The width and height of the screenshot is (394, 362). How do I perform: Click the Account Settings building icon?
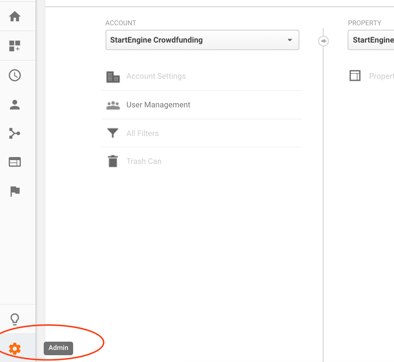click(x=113, y=77)
